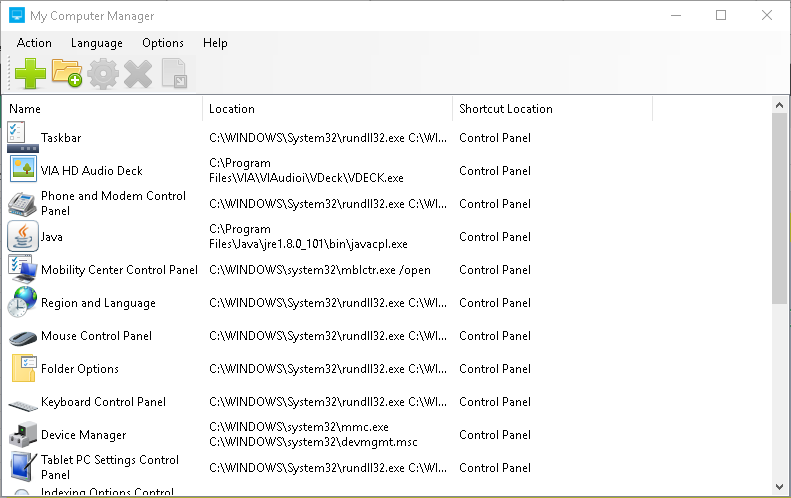
Task: Click the gray gear Edit icon
Action: [103, 74]
